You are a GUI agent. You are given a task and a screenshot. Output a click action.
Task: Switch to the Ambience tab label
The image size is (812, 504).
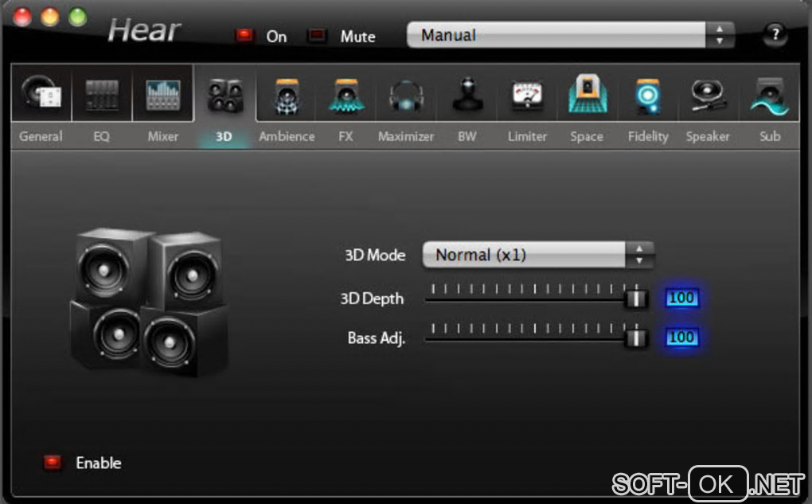coord(287,136)
